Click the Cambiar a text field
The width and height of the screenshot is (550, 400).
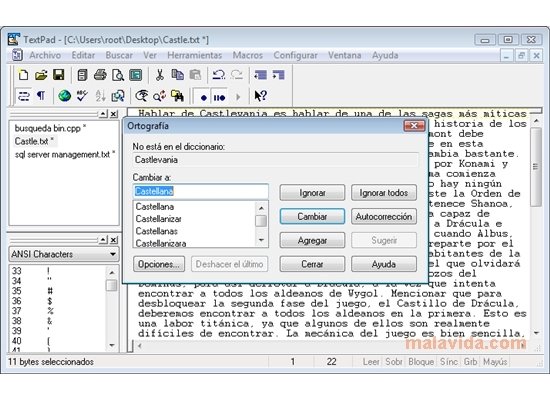(x=201, y=191)
